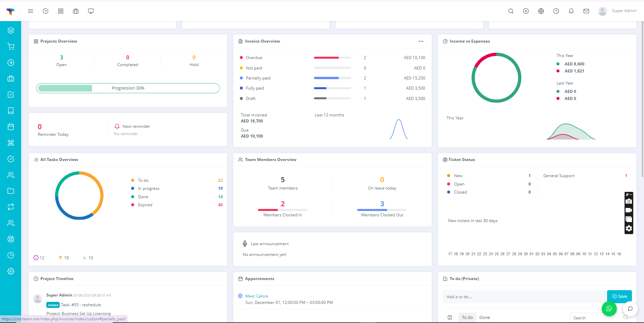Screen dimensions: 644x323
Task: Click the Expired tasks count 40
Action: 220,205
